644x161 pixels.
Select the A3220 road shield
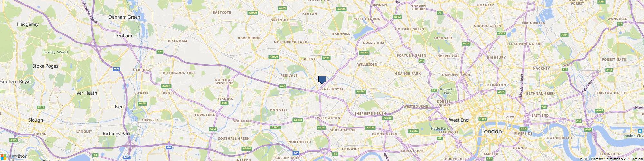[x=388, y=118]
